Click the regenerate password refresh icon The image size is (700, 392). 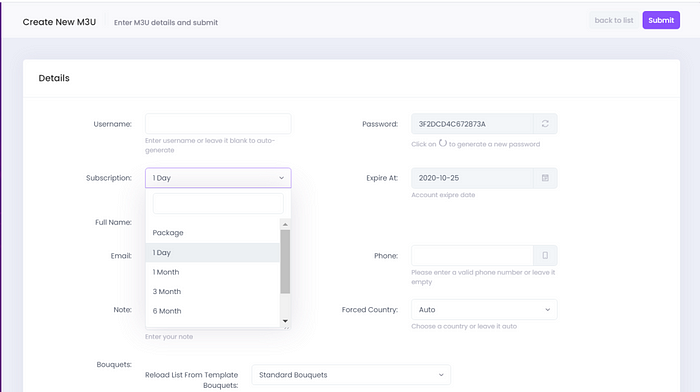click(545, 124)
